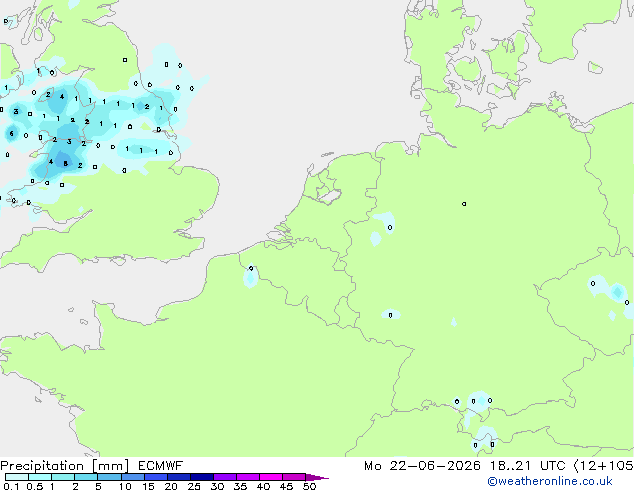Click the legend label '20'
The height and width of the screenshot is (490, 634).
coord(171,486)
